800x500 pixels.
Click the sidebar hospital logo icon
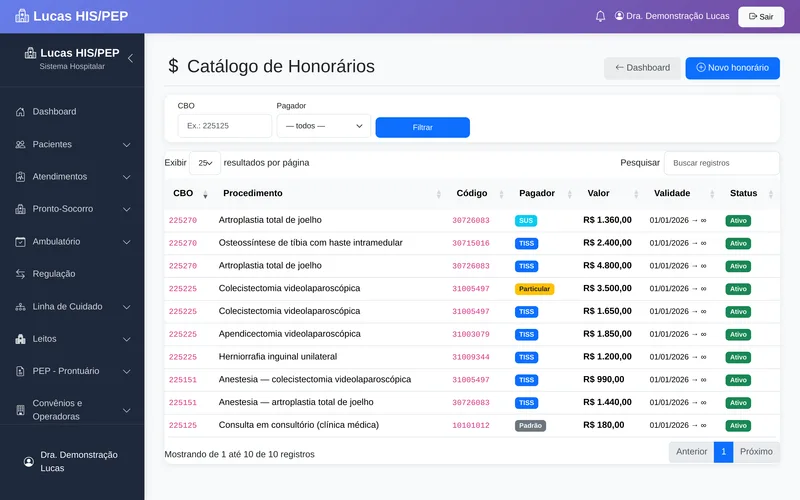coord(31,53)
